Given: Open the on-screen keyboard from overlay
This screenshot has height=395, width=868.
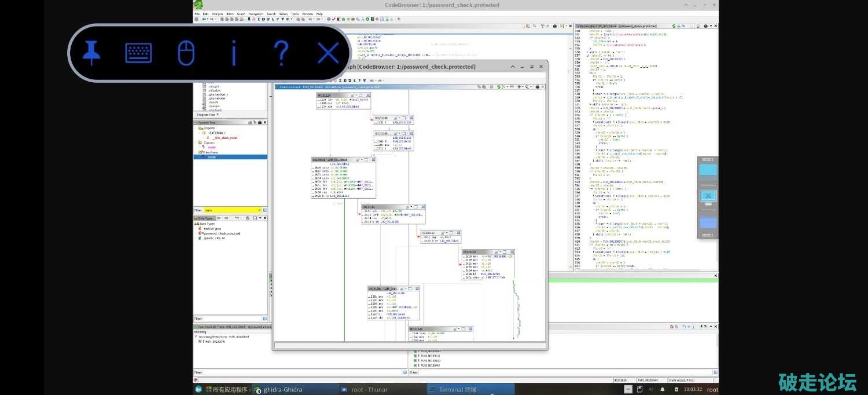Looking at the screenshot, I should pyautogui.click(x=139, y=54).
